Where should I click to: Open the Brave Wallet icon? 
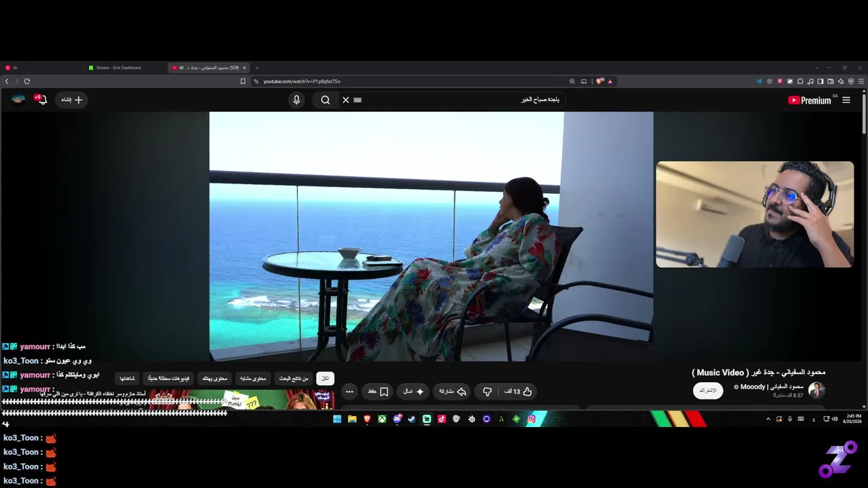[830, 81]
